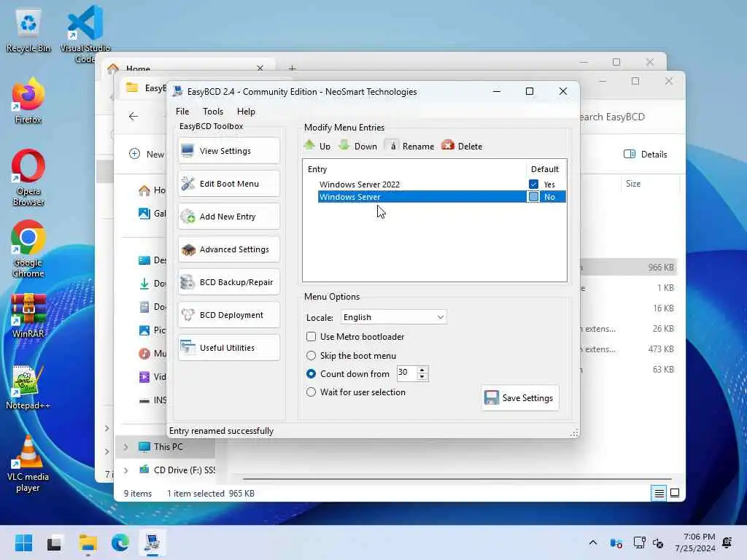747x560 pixels.
Task: Launch Opera Browser from desktop
Action: [28, 178]
